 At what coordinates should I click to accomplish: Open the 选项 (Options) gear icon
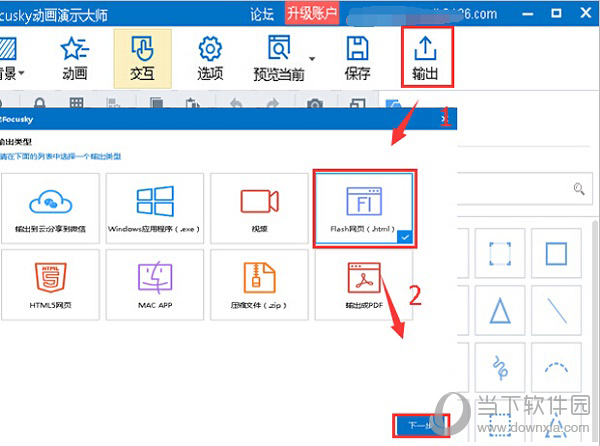coord(210,57)
